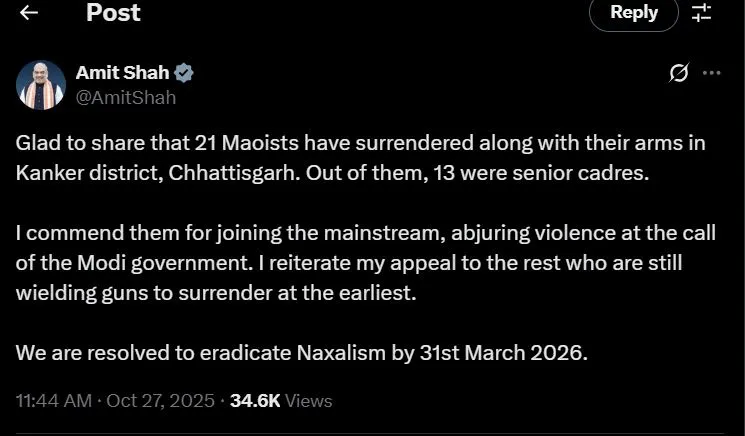
Task: Click the 11:44 AM timestamp
Action: click(x=53, y=401)
